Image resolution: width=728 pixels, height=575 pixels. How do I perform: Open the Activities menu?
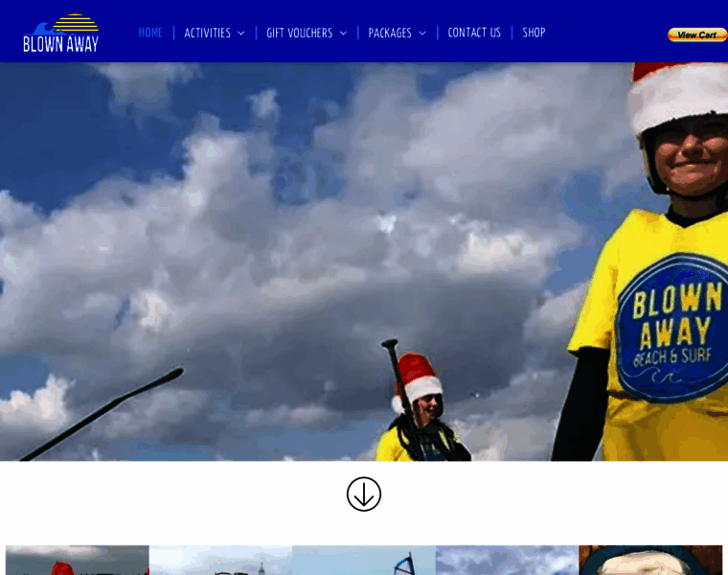tap(208, 33)
